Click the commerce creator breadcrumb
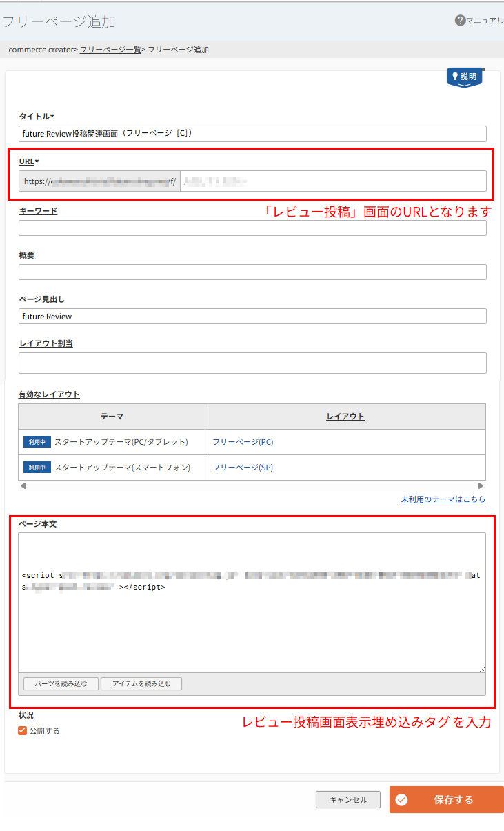Viewport: 504px width, 831px height. (x=41, y=50)
